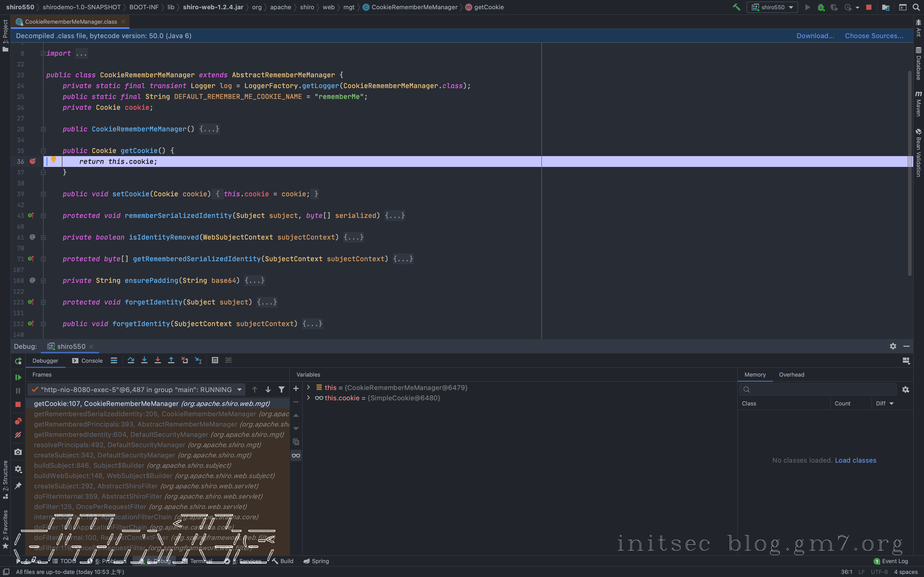Resume the program with the green arrow
924x577 pixels.
tap(18, 377)
